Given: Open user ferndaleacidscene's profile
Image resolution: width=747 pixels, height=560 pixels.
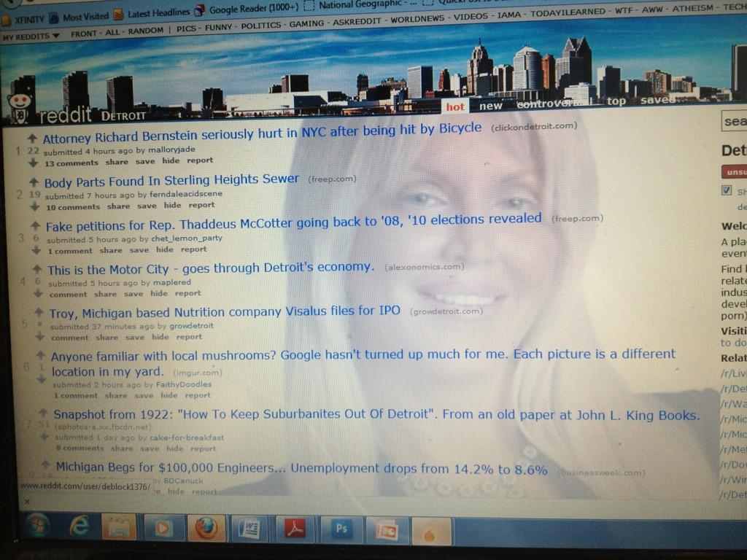Looking at the screenshot, I should point(186,194).
